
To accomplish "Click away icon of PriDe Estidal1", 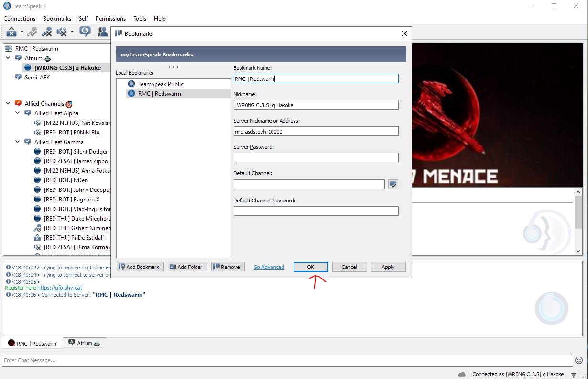I will tap(37, 238).
